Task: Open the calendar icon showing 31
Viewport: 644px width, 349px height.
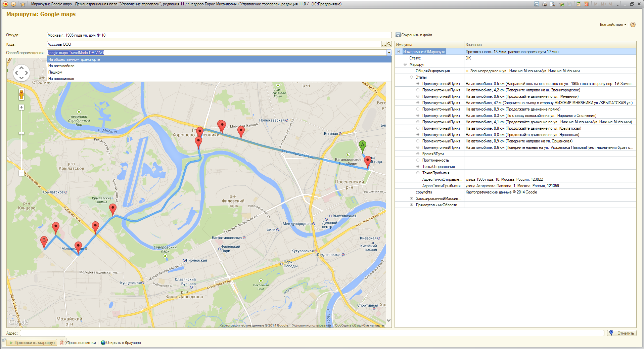Action: (x=586, y=4)
